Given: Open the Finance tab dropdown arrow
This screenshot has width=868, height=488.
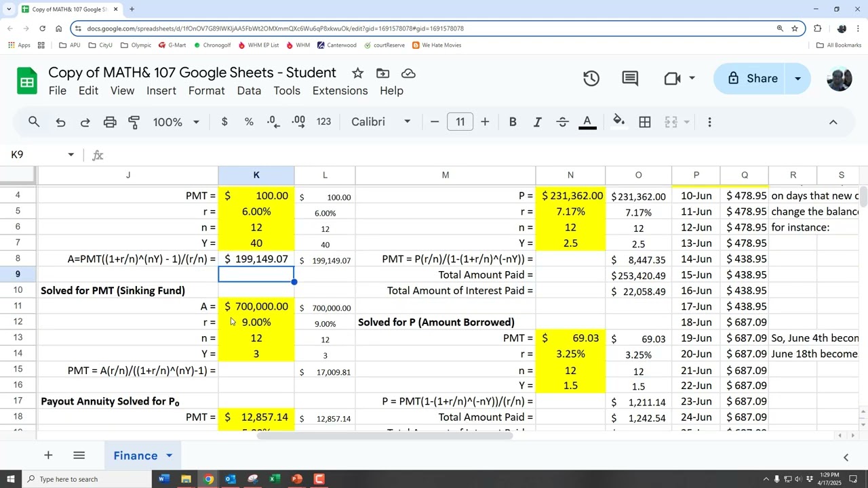Looking at the screenshot, I should (169, 456).
